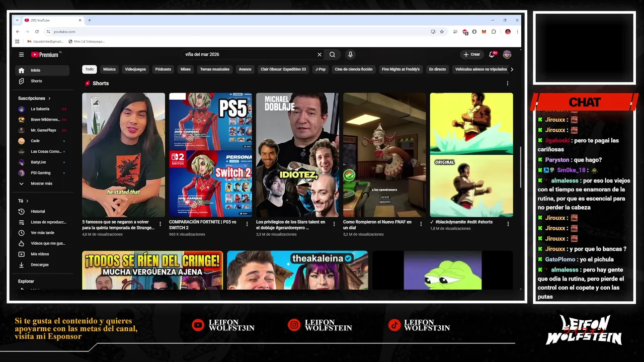Select Inicio in the sidebar

click(x=42, y=70)
